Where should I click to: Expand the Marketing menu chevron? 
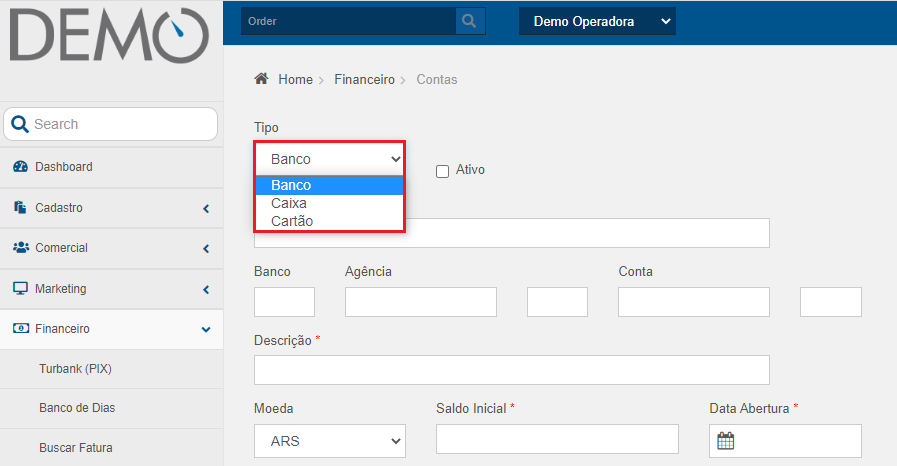point(206,290)
